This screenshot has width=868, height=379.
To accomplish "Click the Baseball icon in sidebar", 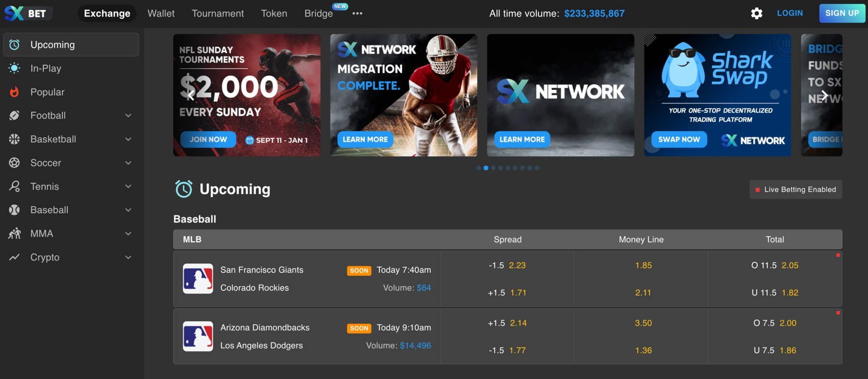I will pyautogui.click(x=14, y=210).
